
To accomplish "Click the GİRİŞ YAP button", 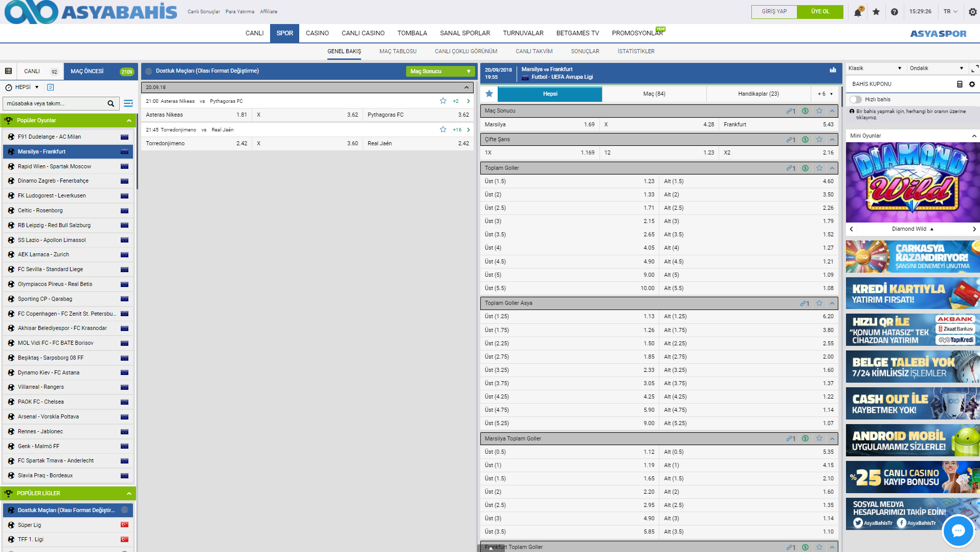I will pos(774,12).
